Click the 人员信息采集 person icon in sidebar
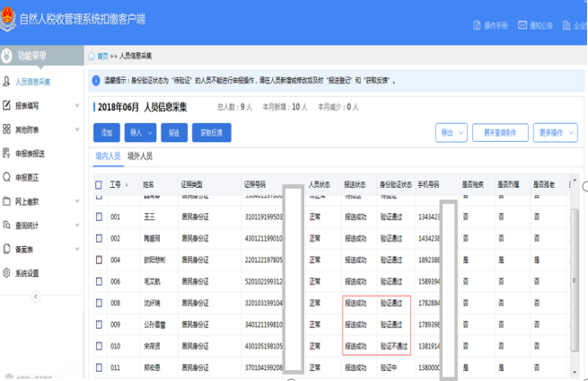Image resolution: width=588 pixels, height=381 pixels. pyautogui.click(x=7, y=82)
